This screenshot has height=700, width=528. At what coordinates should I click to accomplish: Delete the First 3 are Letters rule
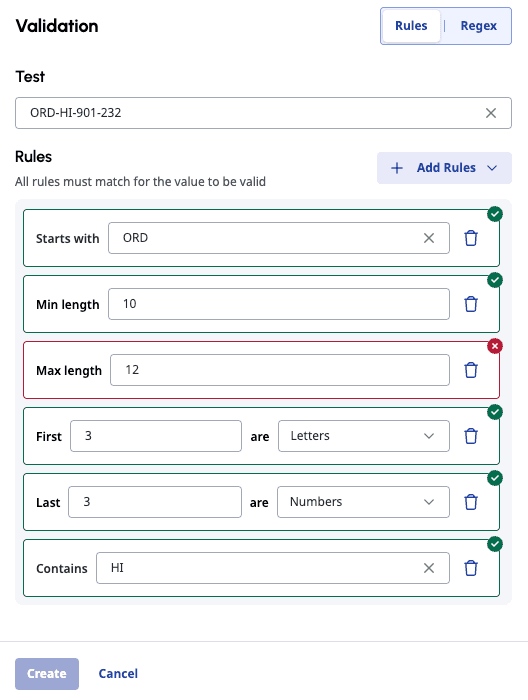pos(471,436)
